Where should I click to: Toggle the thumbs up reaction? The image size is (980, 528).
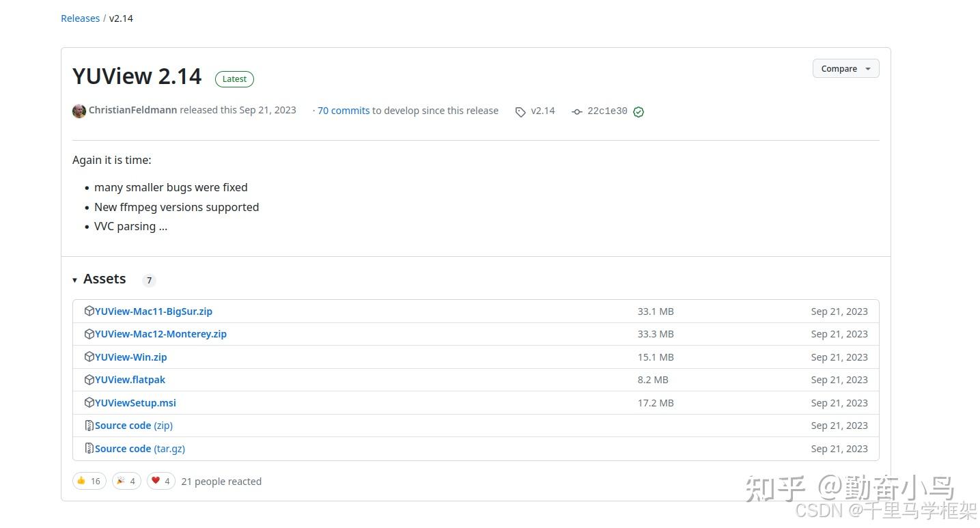coord(89,481)
